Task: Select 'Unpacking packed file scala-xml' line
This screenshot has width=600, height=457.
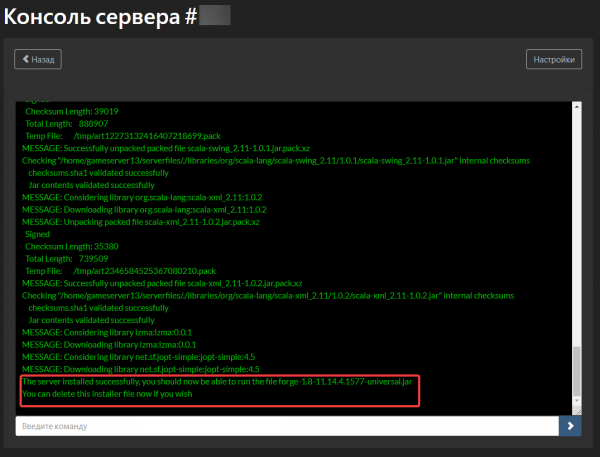Action: click(x=140, y=222)
